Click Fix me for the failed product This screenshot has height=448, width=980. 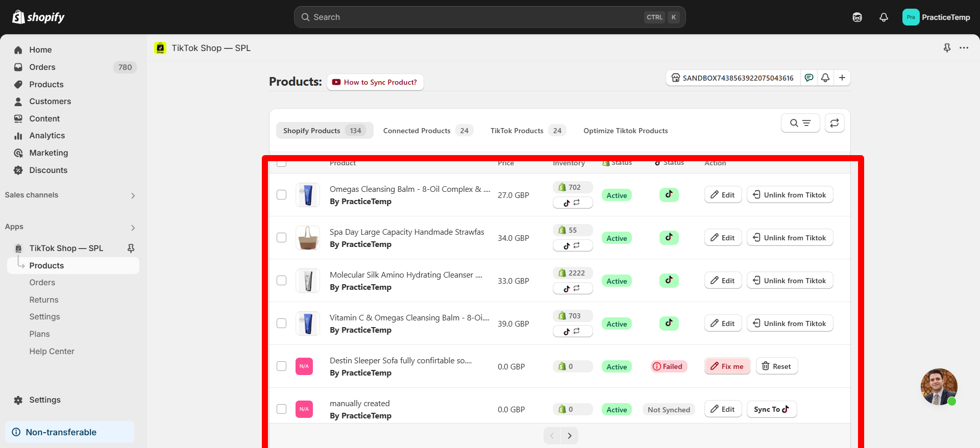[727, 366]
